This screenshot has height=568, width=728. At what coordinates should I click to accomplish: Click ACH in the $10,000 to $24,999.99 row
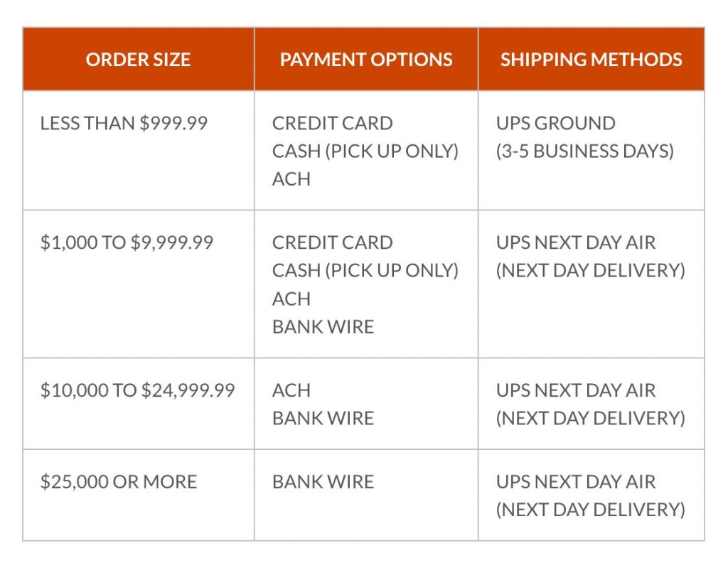(x=291, y=390)
